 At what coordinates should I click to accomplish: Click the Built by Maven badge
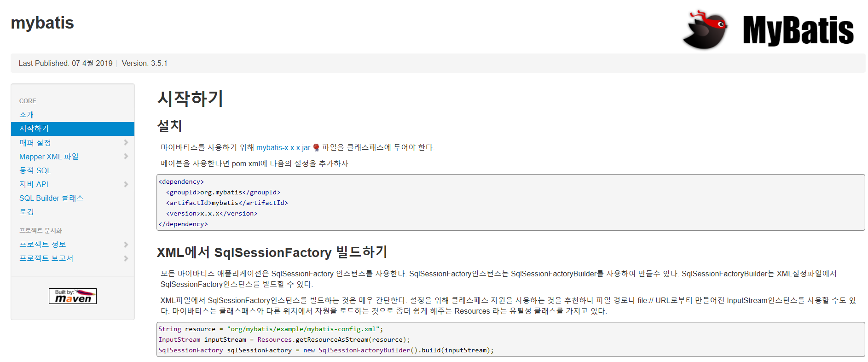(x=73, y=296)
